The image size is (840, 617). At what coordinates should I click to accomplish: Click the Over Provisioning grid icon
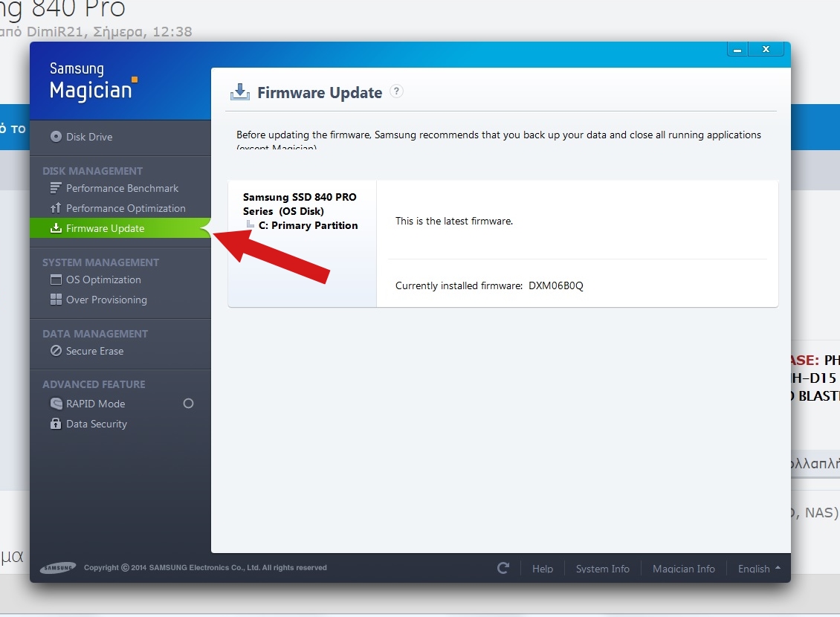click(56, 300)
